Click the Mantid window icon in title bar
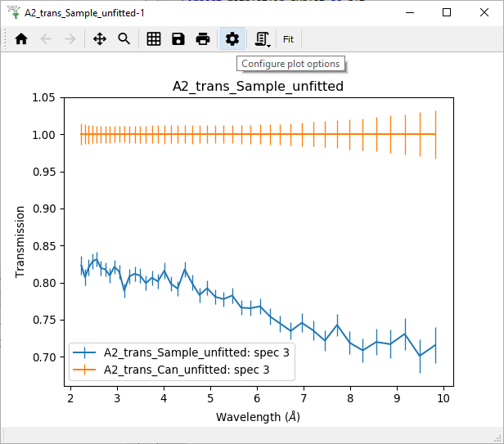This screenshot has height=444, width=504. [x=12, y=12]
